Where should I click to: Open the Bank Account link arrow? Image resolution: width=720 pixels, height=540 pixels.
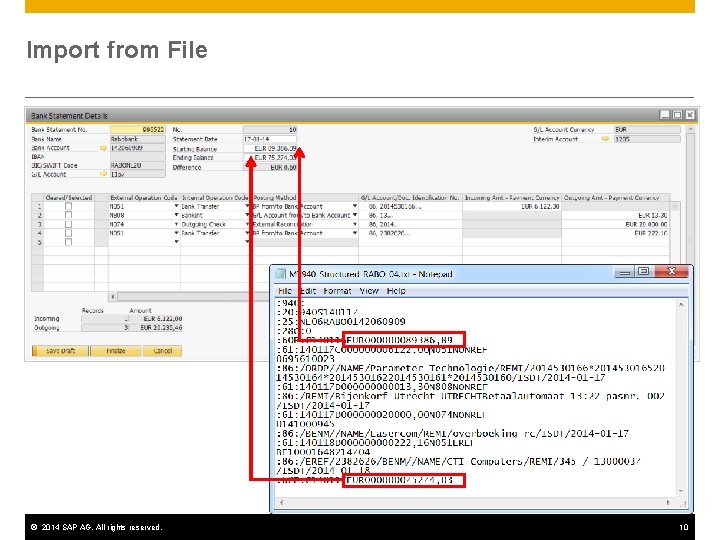coord(103,148)
